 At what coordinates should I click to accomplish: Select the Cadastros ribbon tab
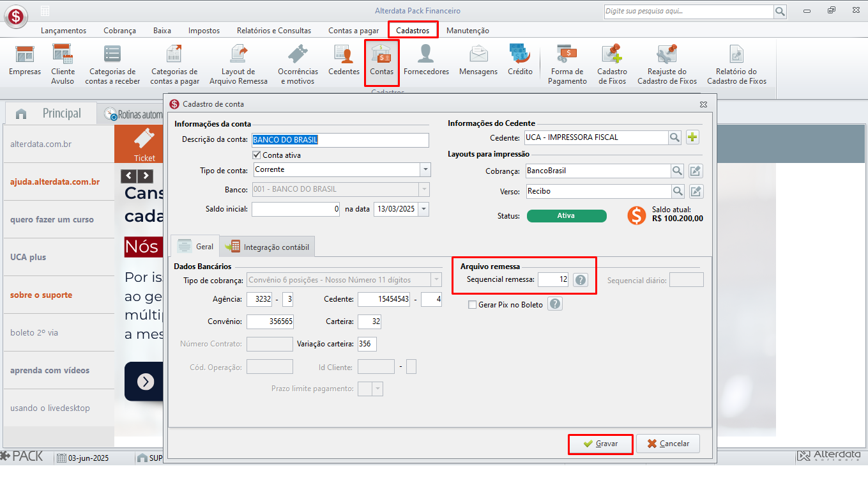click(x=413, y=30)
